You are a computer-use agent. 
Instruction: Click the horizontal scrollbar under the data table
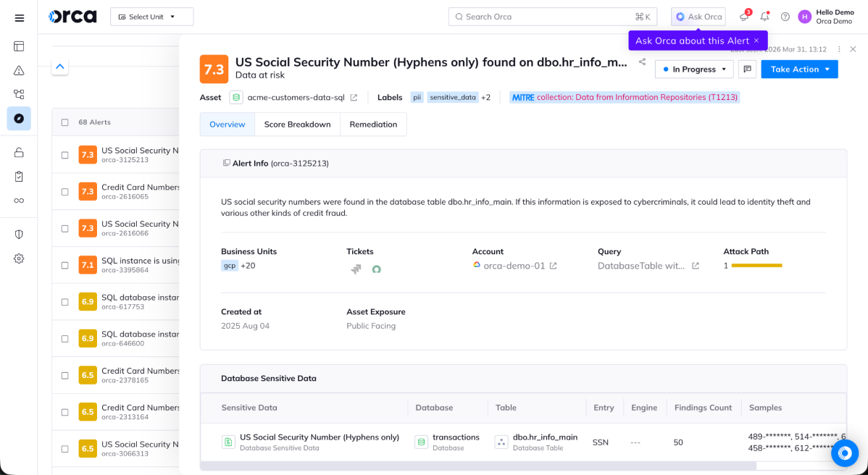(478, 466)
